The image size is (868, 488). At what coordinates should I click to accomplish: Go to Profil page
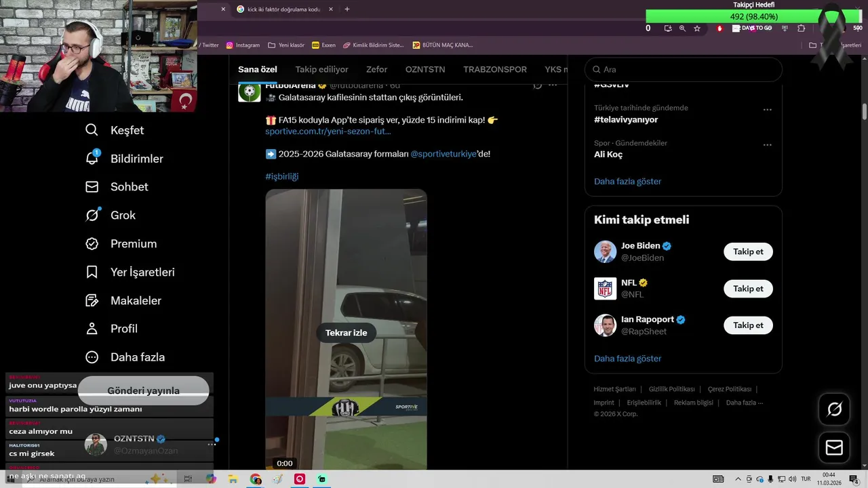tap(112, 329)
